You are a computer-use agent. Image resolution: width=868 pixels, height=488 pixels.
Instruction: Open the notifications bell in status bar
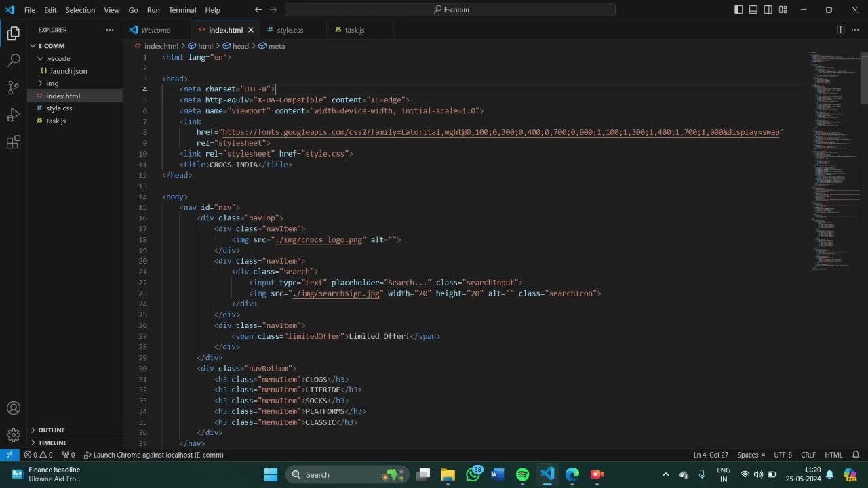tap(855, 455)
